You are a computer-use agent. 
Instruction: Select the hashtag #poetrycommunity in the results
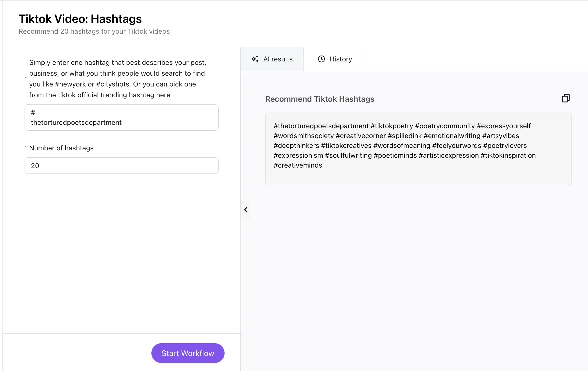(445, 126)
